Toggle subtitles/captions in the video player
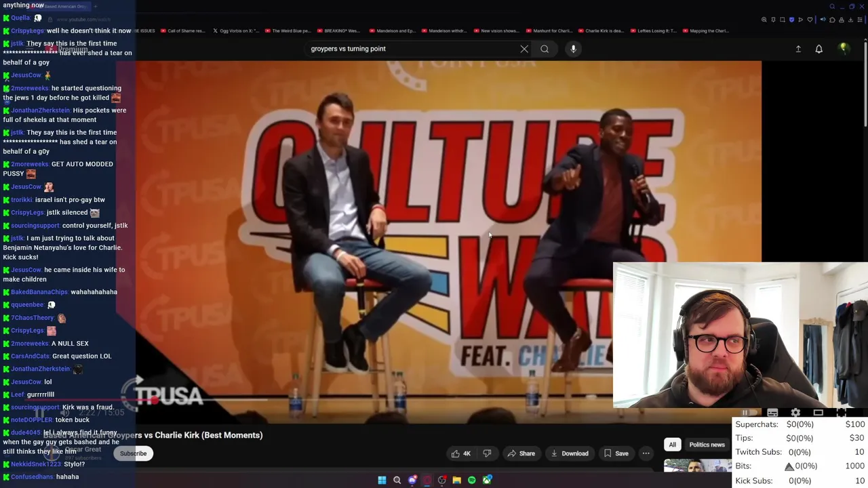 [x=772, y=413]
